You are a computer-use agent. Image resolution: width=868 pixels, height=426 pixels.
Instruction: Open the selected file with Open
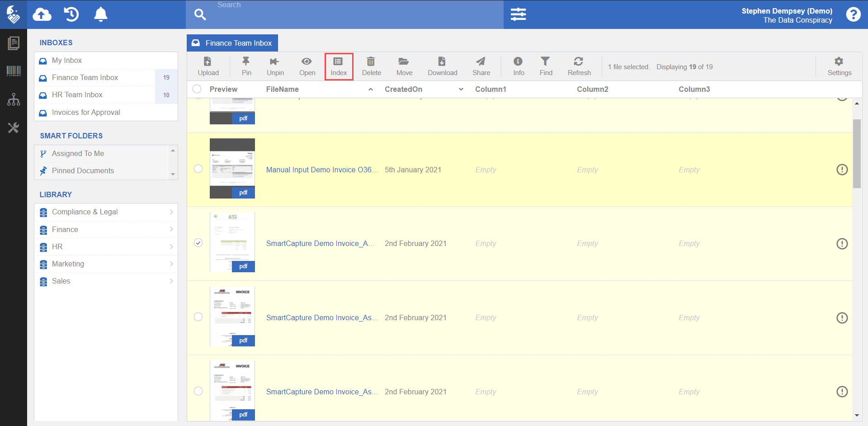[x=307, y=66]
